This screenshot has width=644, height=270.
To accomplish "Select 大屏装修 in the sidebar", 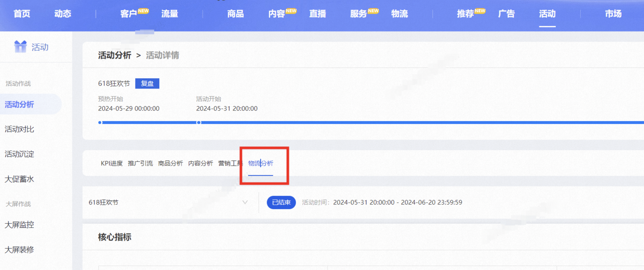I will [19, 250].
